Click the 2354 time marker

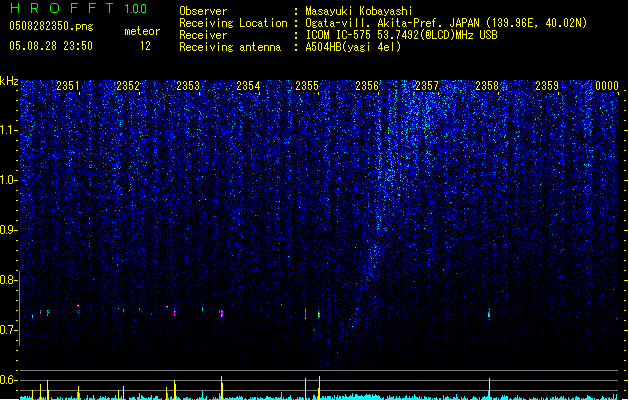coord(248,86)
